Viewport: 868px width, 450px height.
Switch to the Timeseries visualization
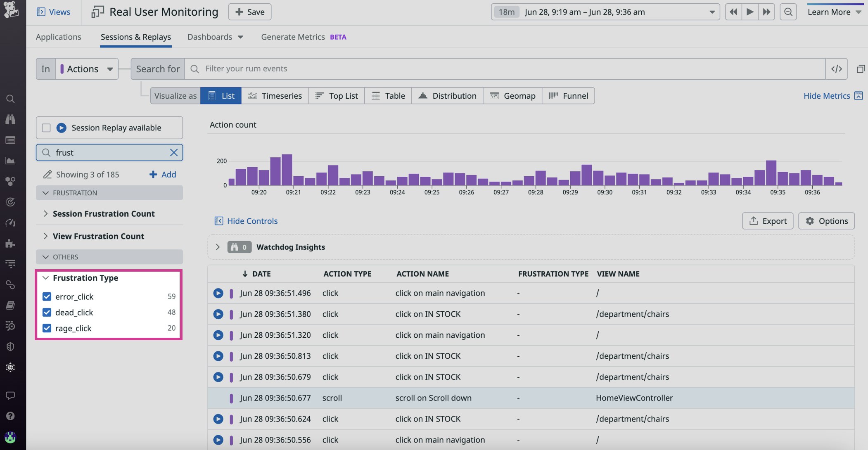(x=275, y=96)
